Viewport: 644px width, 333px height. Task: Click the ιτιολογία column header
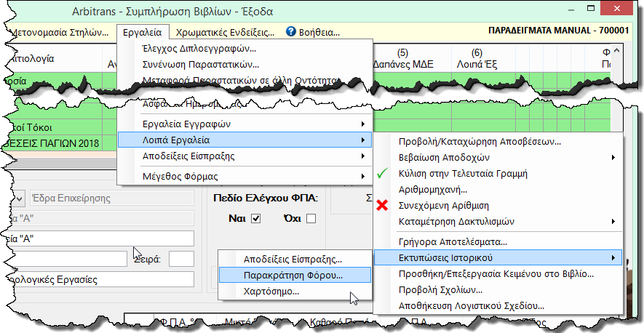click(x=55, y=58)
